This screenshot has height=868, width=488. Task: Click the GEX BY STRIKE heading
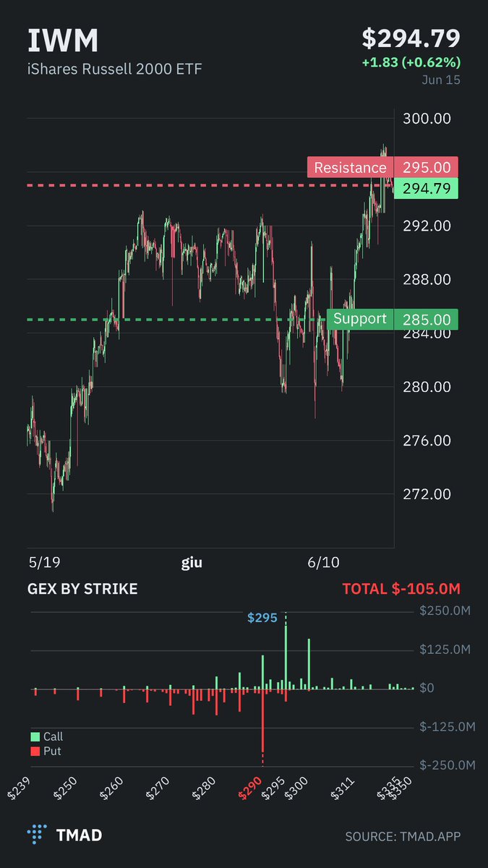82,589
